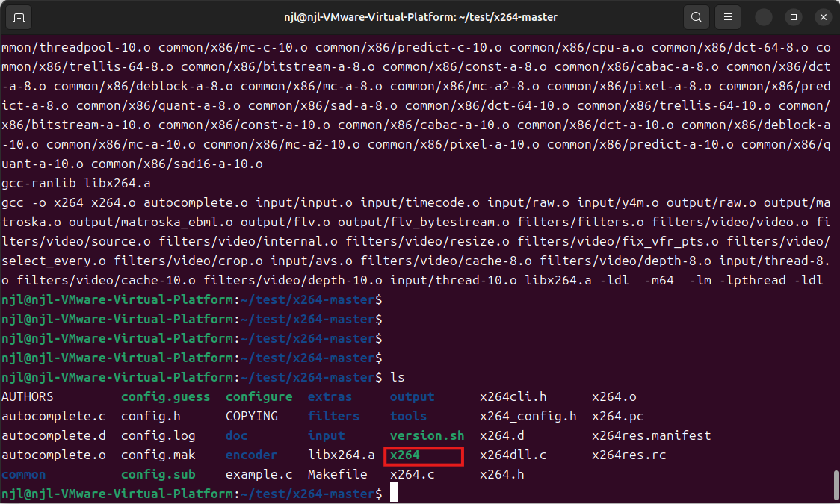Click config.mak in the listing
This screenshot has height=504, width=840.
[x=158, y=455]
